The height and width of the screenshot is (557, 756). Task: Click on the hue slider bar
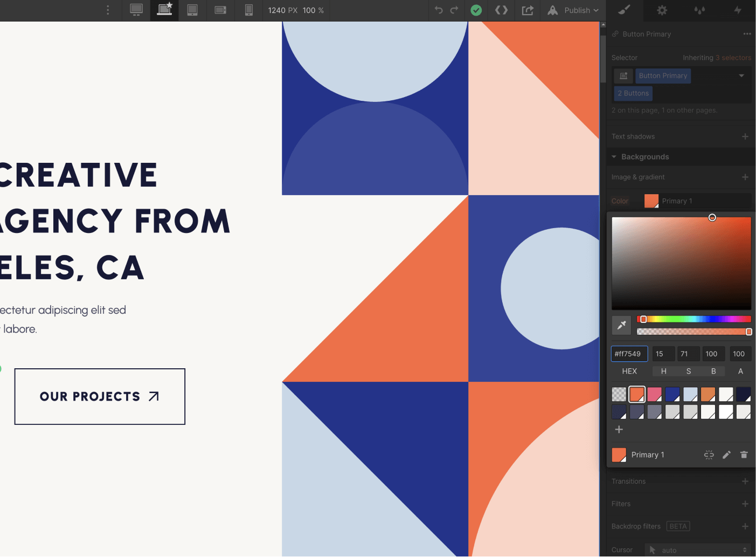pyautogui.click(x=693, y=319)
